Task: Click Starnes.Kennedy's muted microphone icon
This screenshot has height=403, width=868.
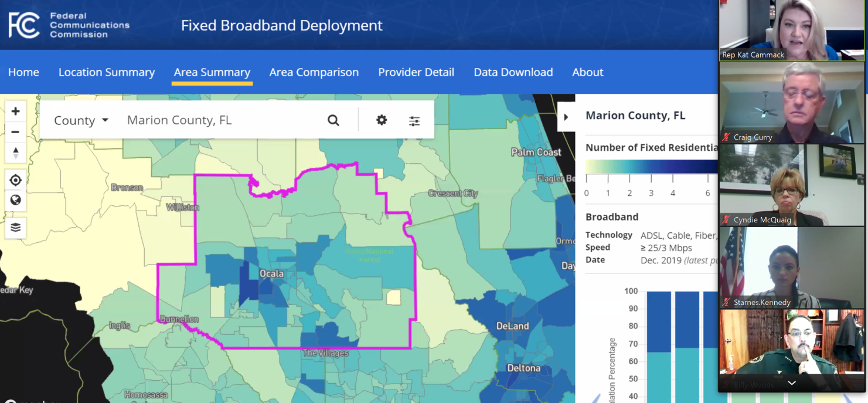Action: point(726,303)
